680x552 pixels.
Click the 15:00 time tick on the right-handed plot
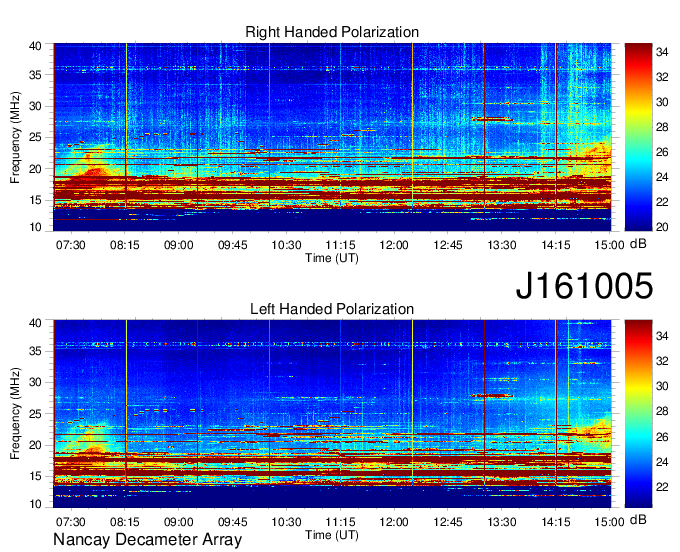[x=609, y=245]
